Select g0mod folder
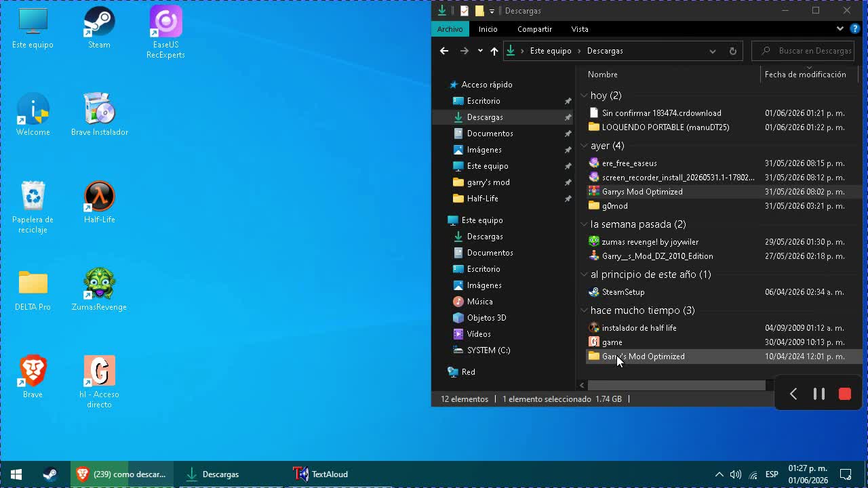 (615, 206)
